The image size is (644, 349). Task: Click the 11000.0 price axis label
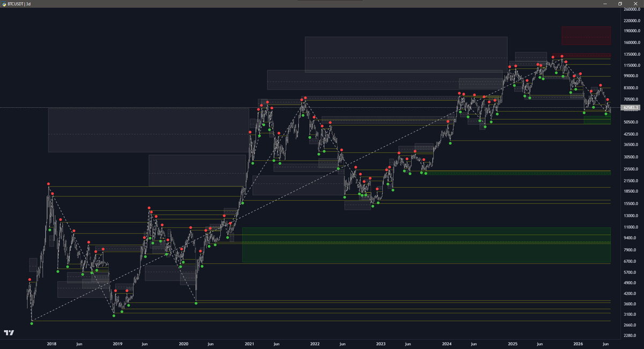(x=631, y=227)
